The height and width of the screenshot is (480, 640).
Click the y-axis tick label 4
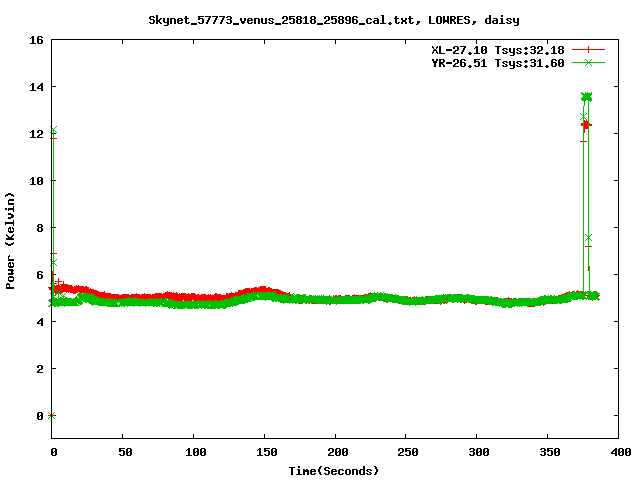click(x=40, y=322)
